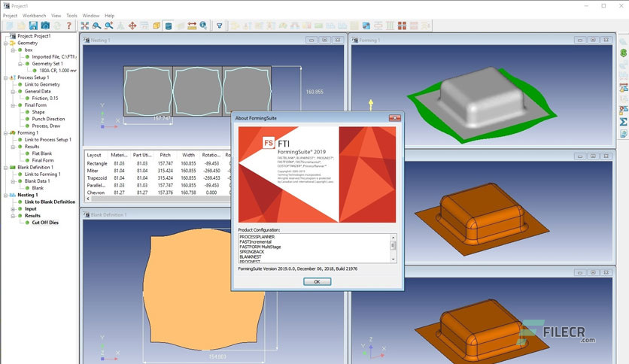Expand the Input node under Nesting 1

coord(13,209)
